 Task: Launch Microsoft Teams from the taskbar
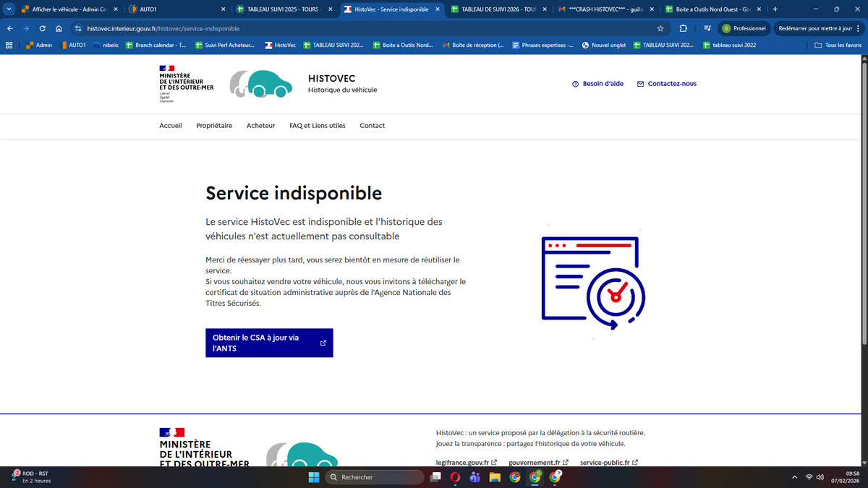475,477
